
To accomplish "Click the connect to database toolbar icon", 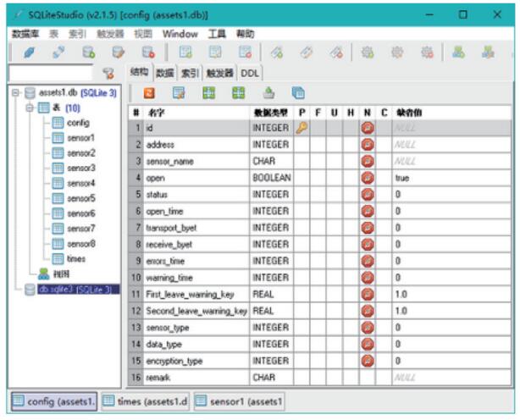I will [x=29, y=52].
